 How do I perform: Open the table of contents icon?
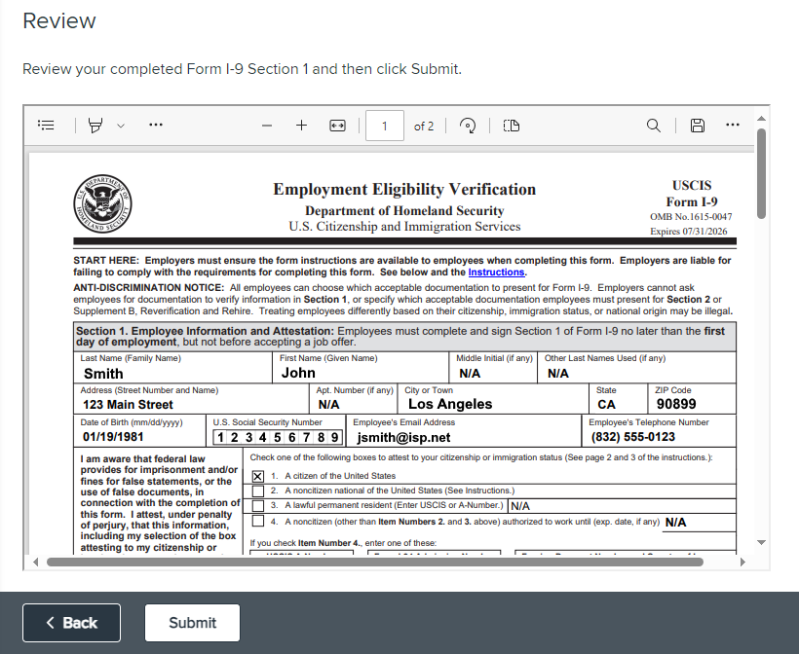tap(46, 125)
